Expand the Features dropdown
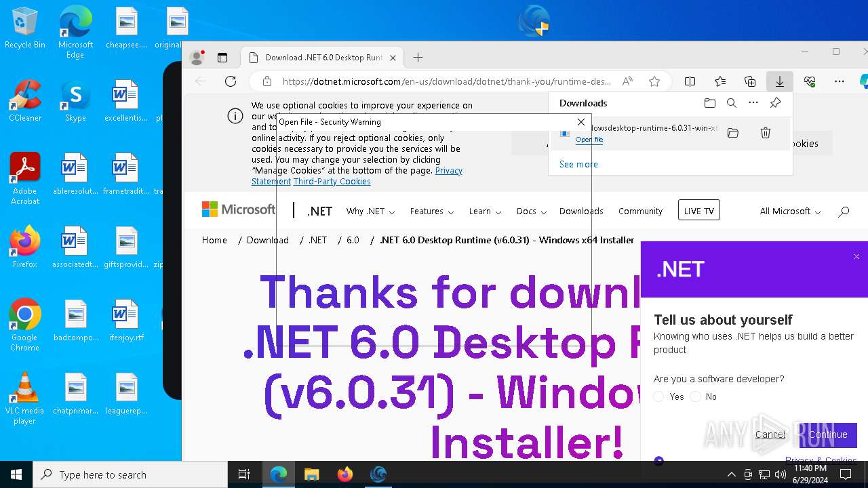The height and width of the screenshot is (488, 868). [432, 211]
